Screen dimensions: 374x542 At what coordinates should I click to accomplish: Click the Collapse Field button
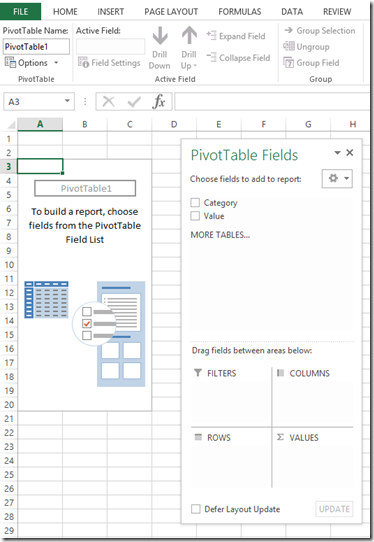click(x=238, y=58)
